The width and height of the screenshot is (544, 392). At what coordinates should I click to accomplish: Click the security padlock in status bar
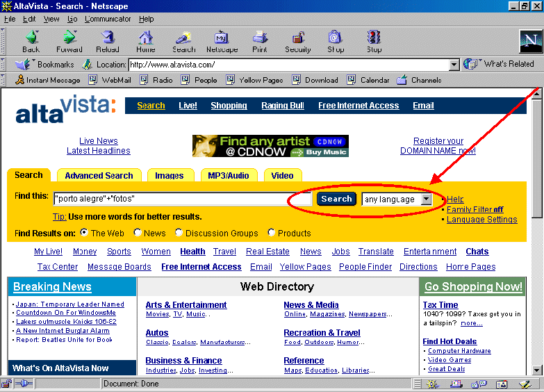pyautogui.click(x=6, y=384)
